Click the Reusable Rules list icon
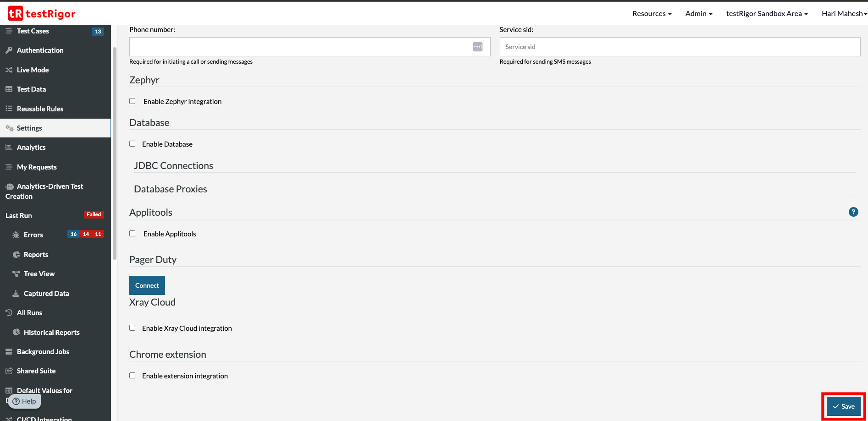868x421 pixels. [9, 109]
